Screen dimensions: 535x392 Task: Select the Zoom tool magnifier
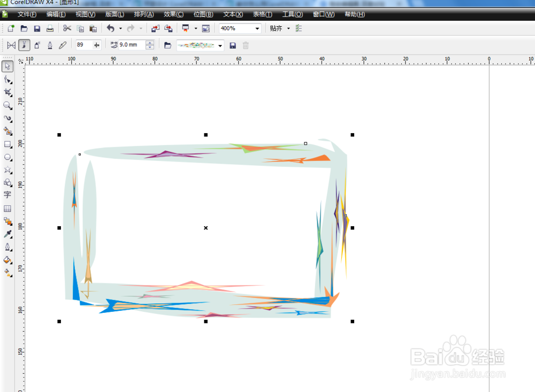coord(7,105)
